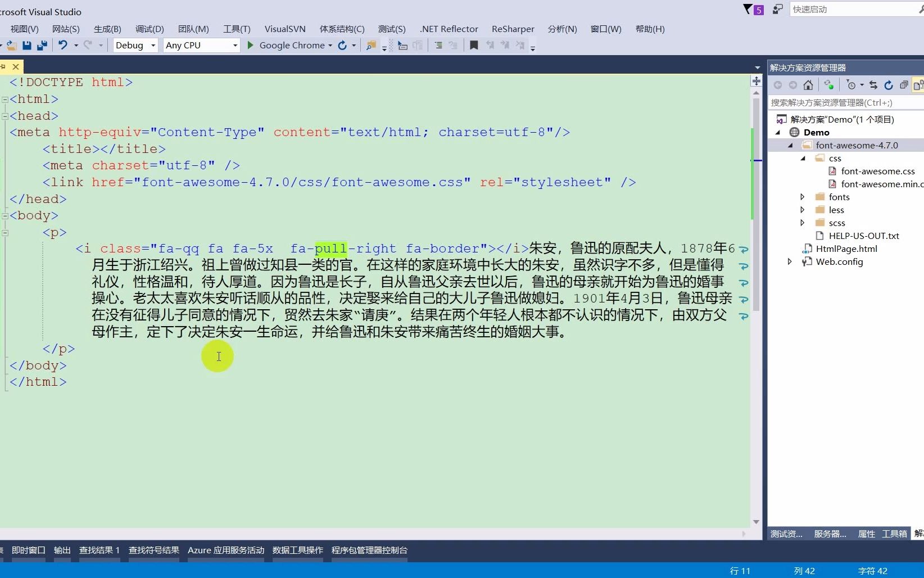The height and width of the screenshot is (578, 924).
Task: Collapse the html element outline
Action: point(5,100)
